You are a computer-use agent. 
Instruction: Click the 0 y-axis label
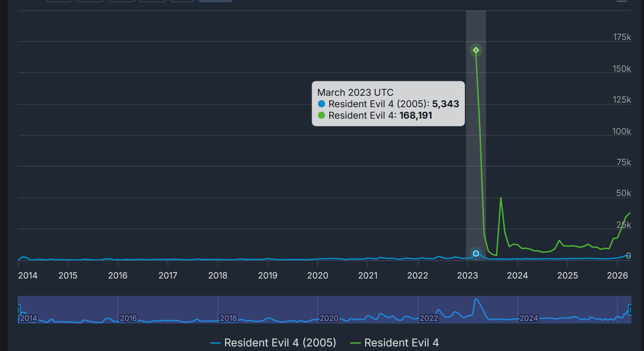tap(628, 256)
